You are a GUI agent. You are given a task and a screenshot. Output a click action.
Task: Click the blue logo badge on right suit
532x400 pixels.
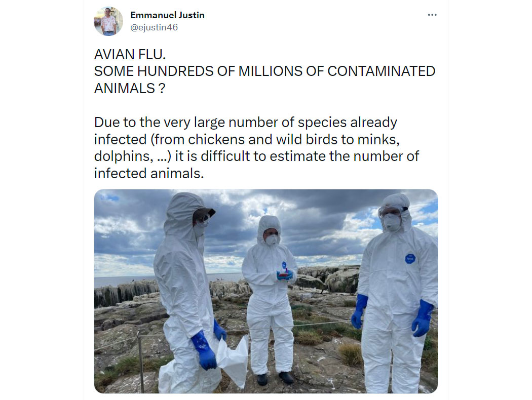click(x=410, y=259)
